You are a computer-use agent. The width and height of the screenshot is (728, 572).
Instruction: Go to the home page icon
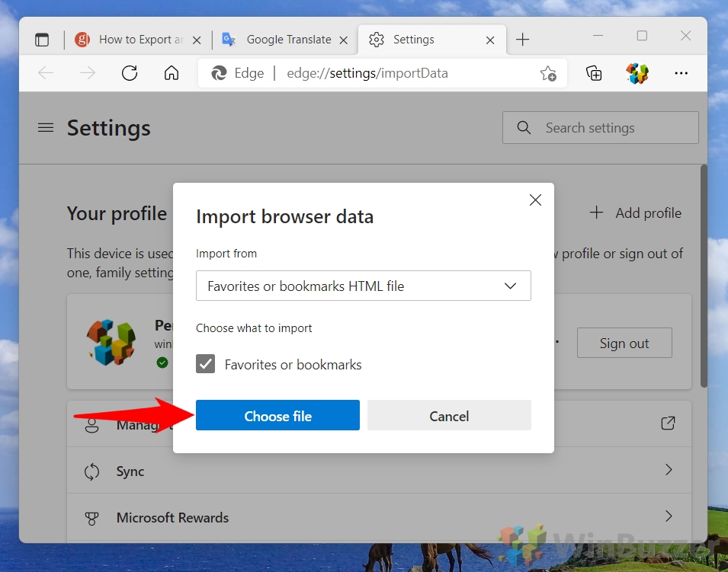click(172, 73)
